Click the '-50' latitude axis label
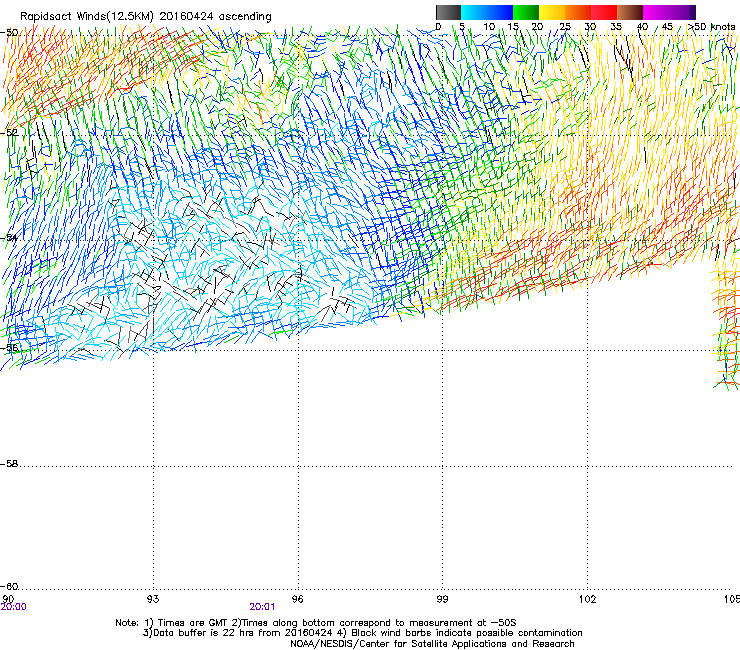This screenshot has width=740, height=650. (x=9, y=33)
